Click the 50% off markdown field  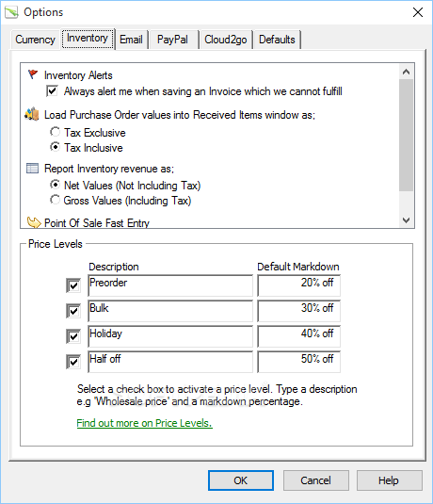pos(298,362)
